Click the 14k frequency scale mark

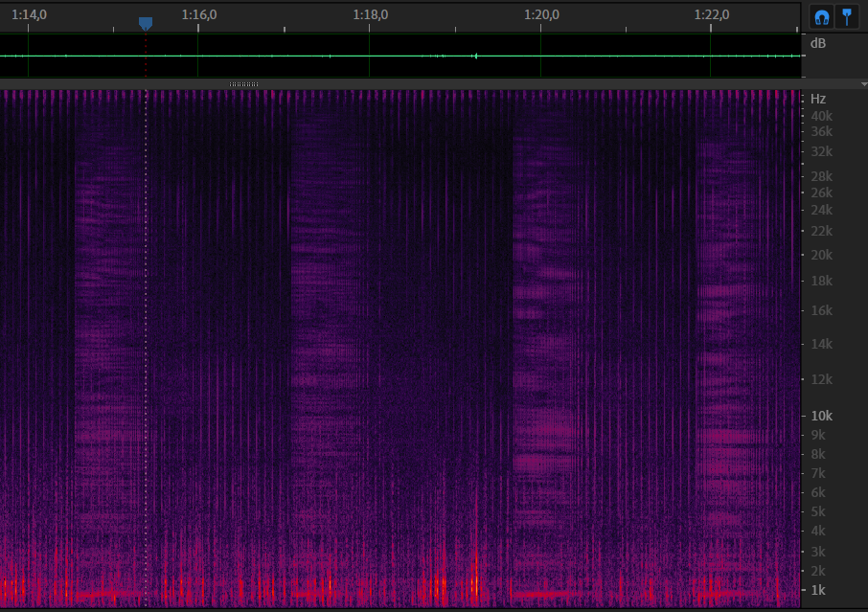pos(821,344)
